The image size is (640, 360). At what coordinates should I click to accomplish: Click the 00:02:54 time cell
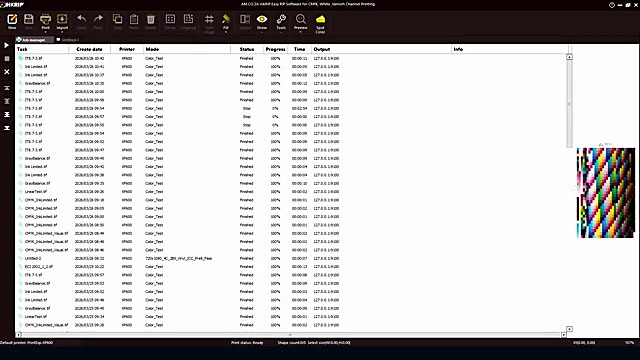pos(299,108)
